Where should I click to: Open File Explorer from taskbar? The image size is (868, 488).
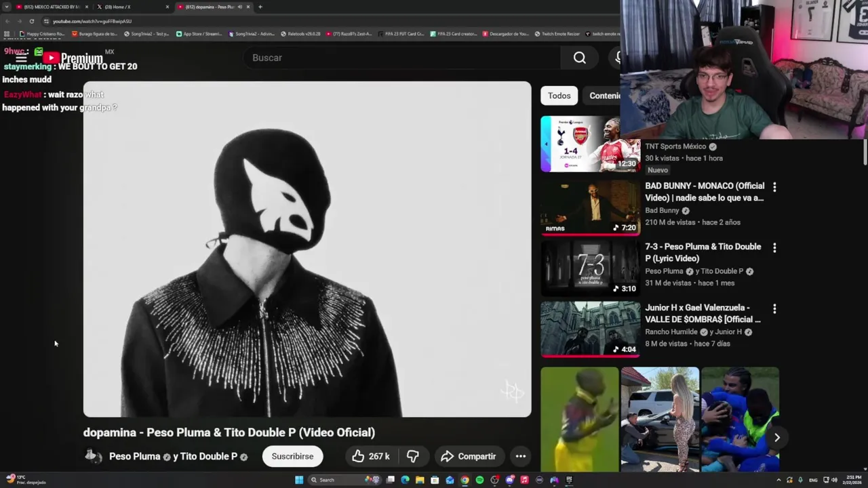click(420, 480)
